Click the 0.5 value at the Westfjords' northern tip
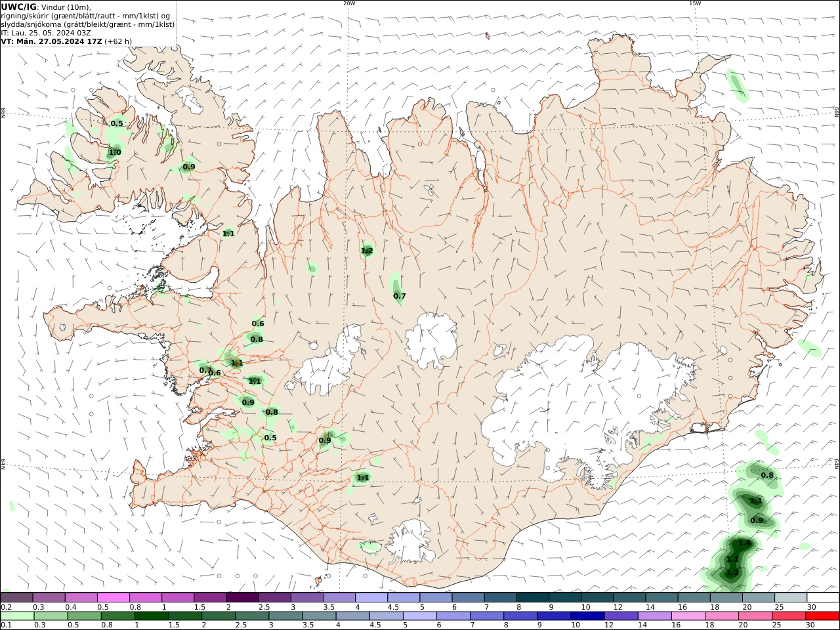Image resolution: width=840 pixels, height=630 pixels. [x=117, y=123]
